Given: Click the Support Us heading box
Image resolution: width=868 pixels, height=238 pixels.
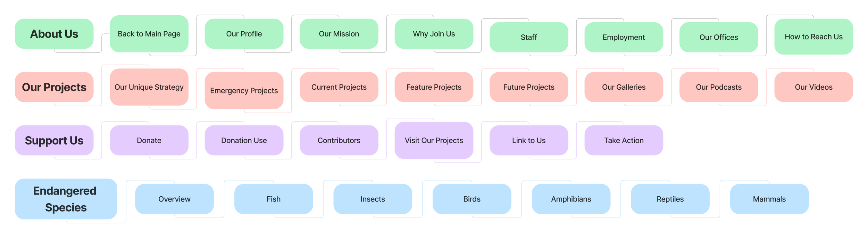Looking at the screenshot, I should coord(54,140).
